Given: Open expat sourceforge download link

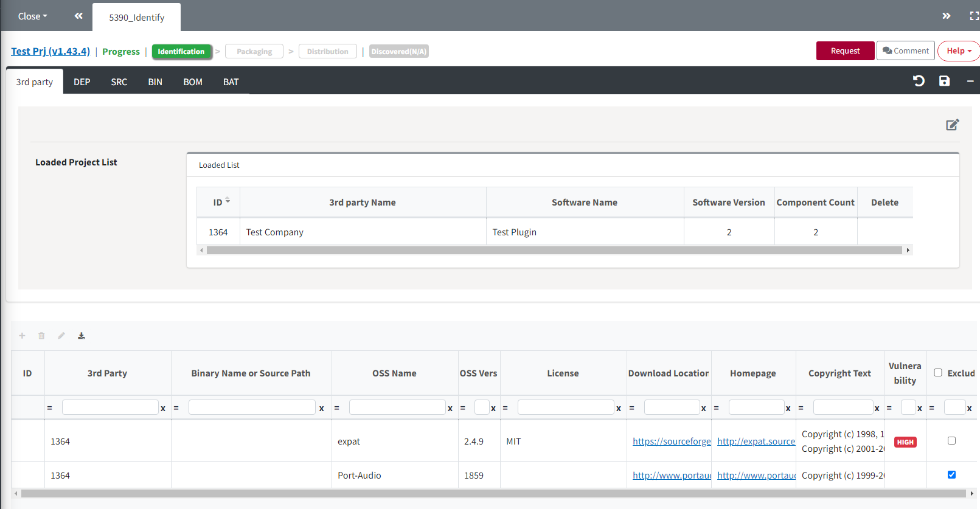Looking at the screenshot, I should [x=672, y=441].
